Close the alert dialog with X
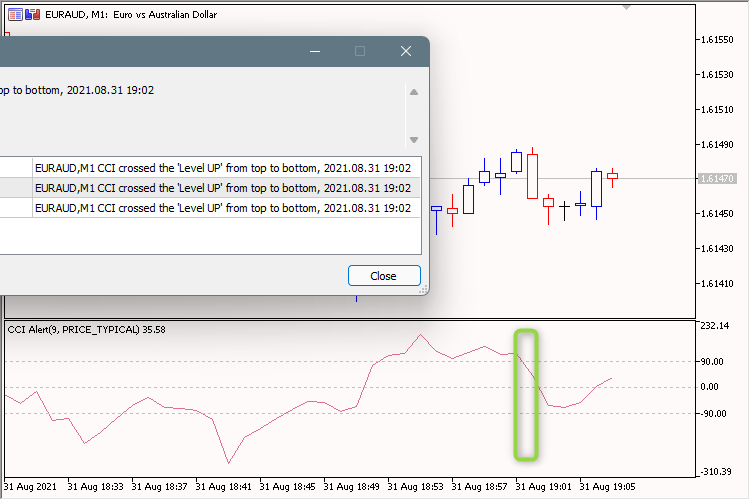The width and height of the screenshot is (750, 500). [x=406, y=51]
